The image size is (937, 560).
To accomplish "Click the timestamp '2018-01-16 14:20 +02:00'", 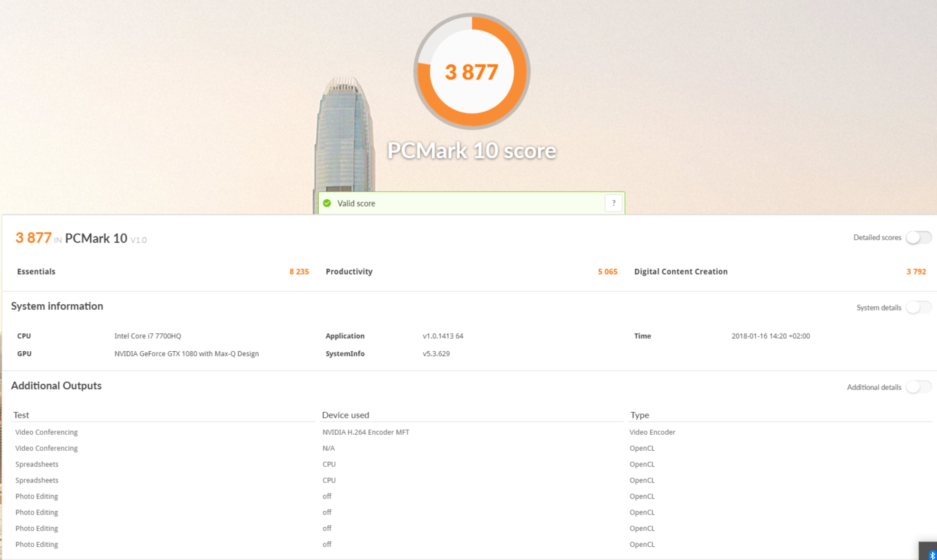I will tap(771, 336).
